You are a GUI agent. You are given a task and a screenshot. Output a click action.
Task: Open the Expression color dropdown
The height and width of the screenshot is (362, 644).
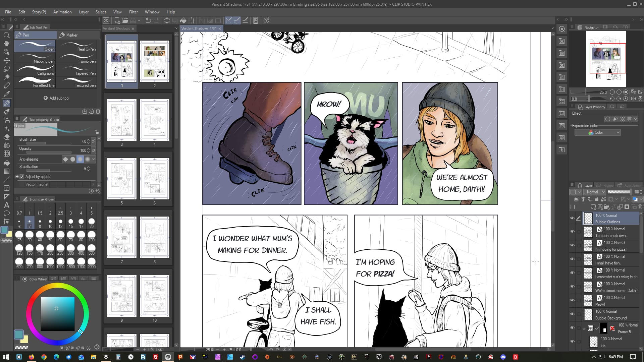coord(597,133)
